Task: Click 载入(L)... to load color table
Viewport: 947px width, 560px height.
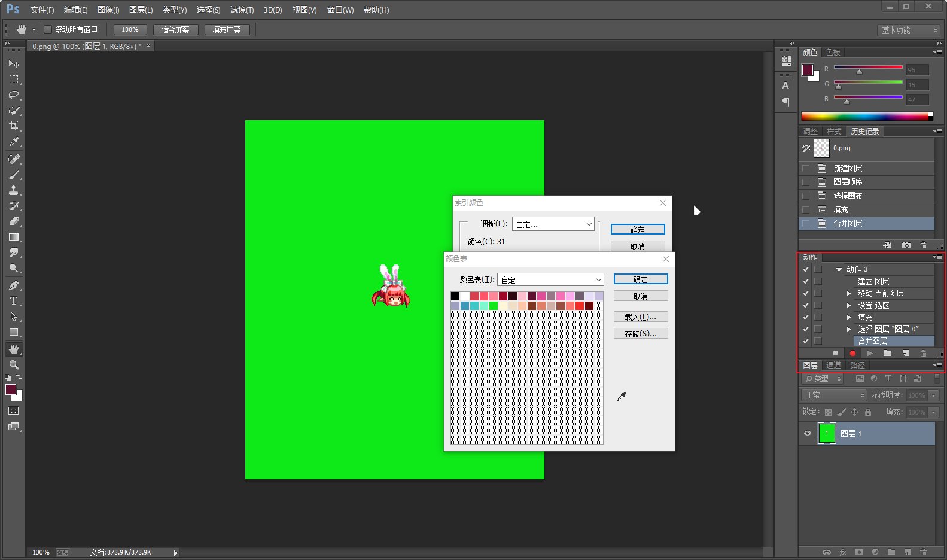Action: coord(641,317)
